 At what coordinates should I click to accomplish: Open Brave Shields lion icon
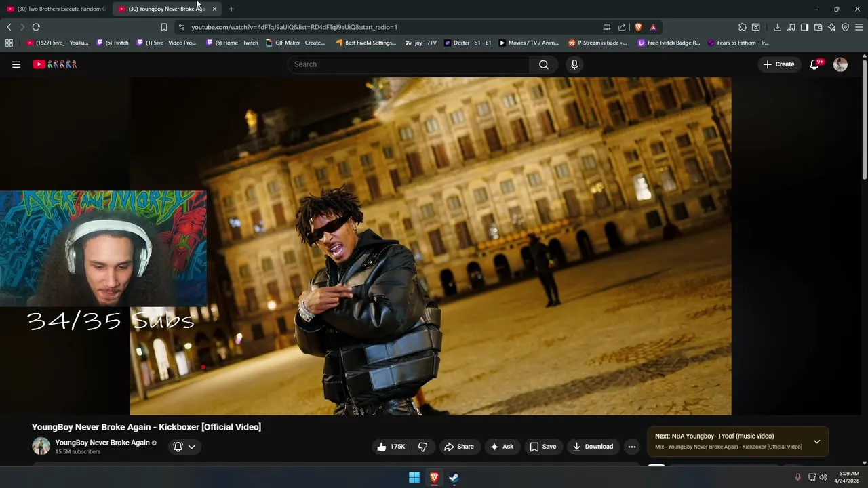[x=638, y=27]
